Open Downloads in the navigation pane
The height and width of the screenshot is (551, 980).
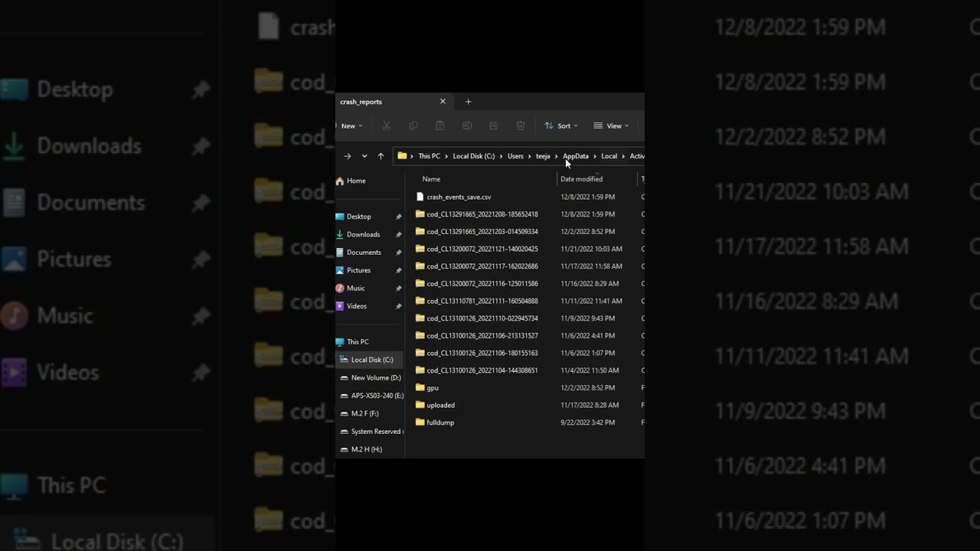tap(363, 234)
